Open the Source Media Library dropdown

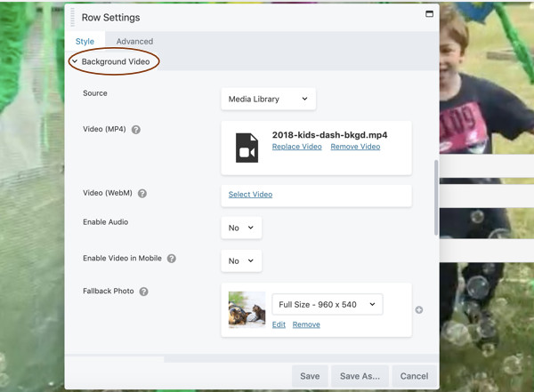click(x=268, y=100)
